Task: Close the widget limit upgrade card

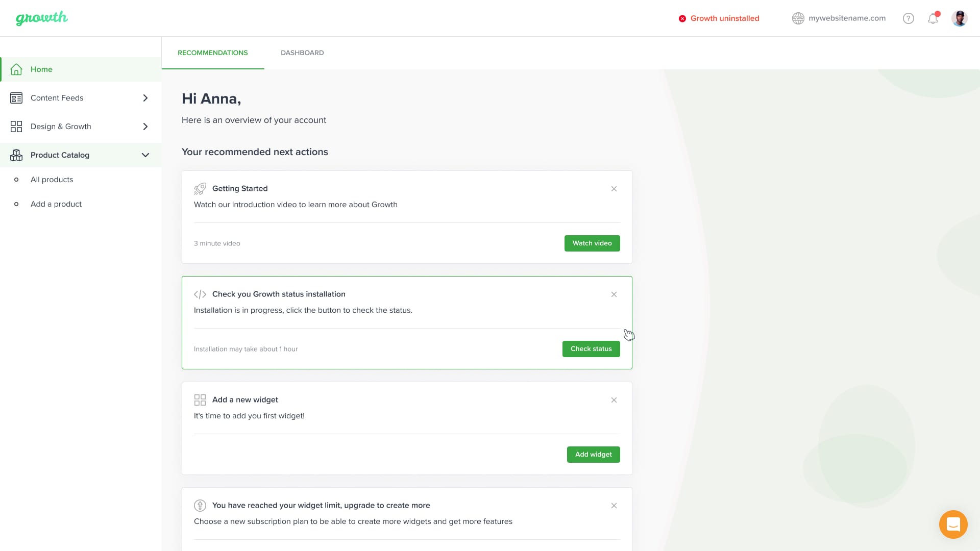Action: 614,506
